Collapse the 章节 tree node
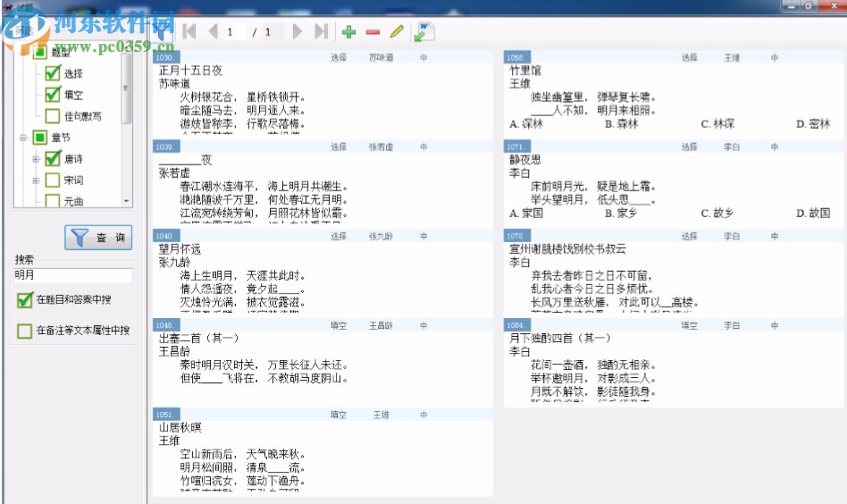This screenshot has height=504, width=847. 23,138
